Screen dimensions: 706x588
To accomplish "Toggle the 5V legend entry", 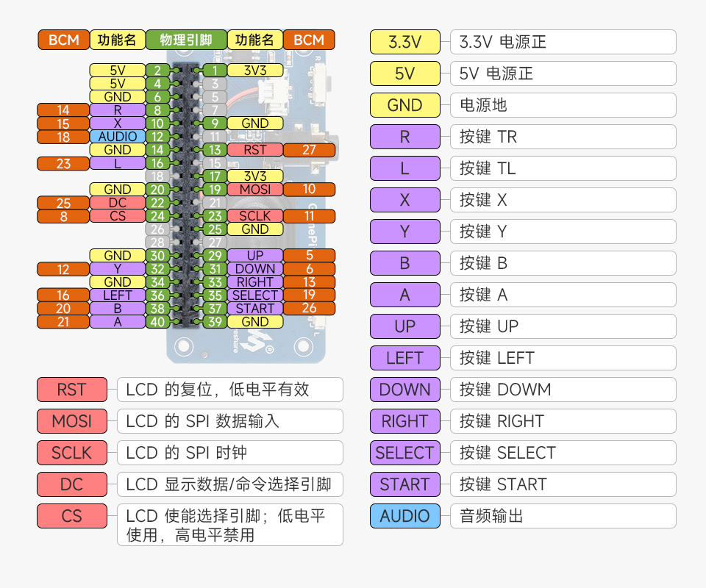I will [404, 73].
